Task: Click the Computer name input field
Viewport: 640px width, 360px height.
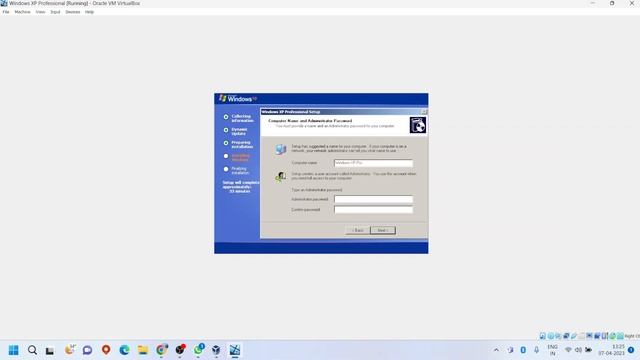Action: tap(373, 163)
